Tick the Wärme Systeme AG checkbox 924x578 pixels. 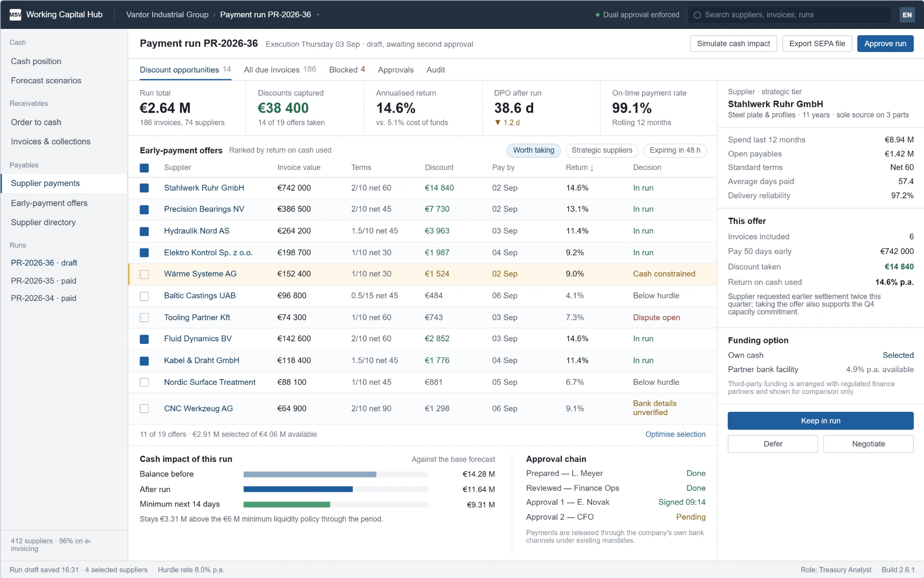tap(144, 274)
